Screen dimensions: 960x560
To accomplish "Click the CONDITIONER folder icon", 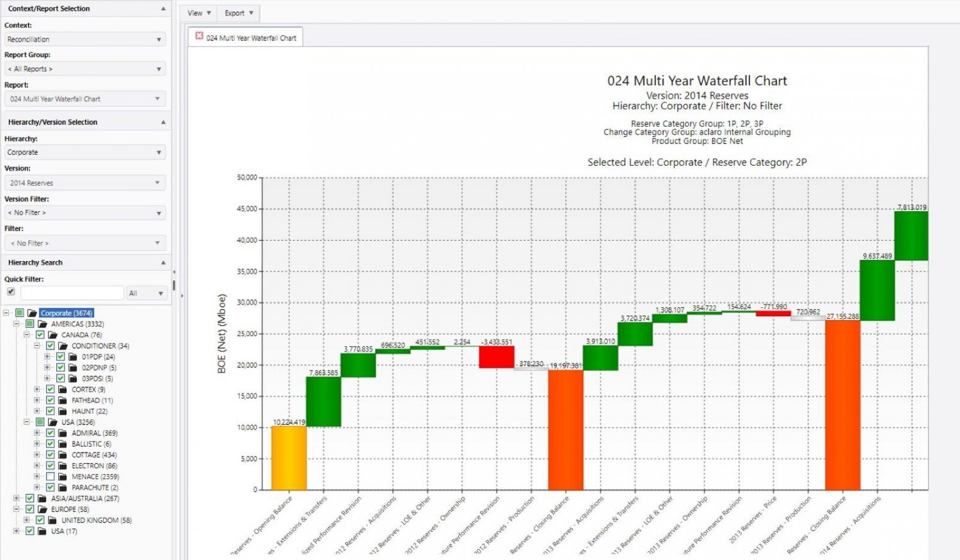I will click(63, 346).
